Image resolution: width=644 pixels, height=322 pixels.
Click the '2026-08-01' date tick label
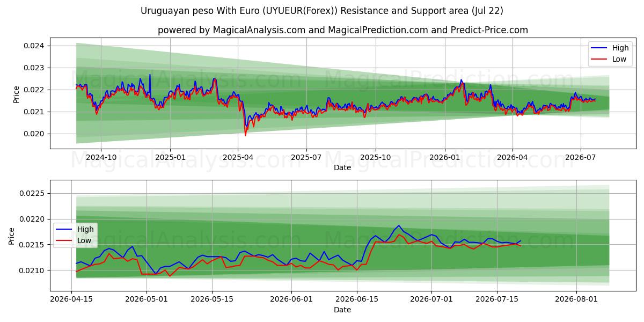click(x=576, y=299)
